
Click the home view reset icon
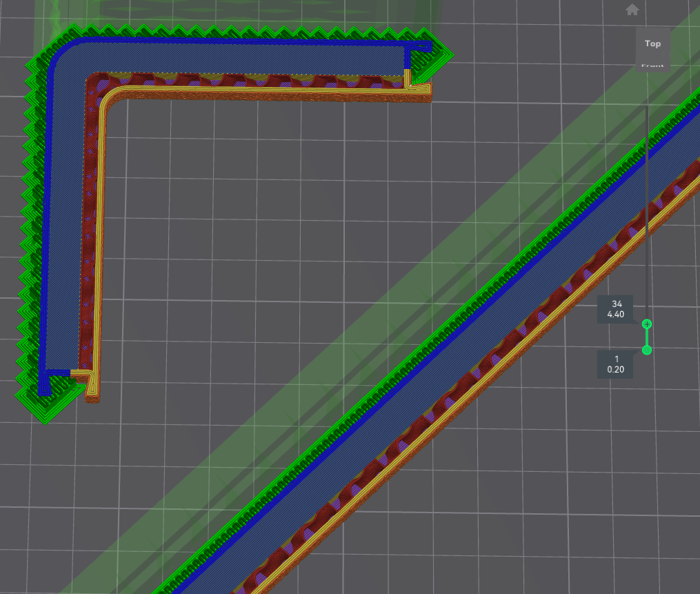point(632,10)
